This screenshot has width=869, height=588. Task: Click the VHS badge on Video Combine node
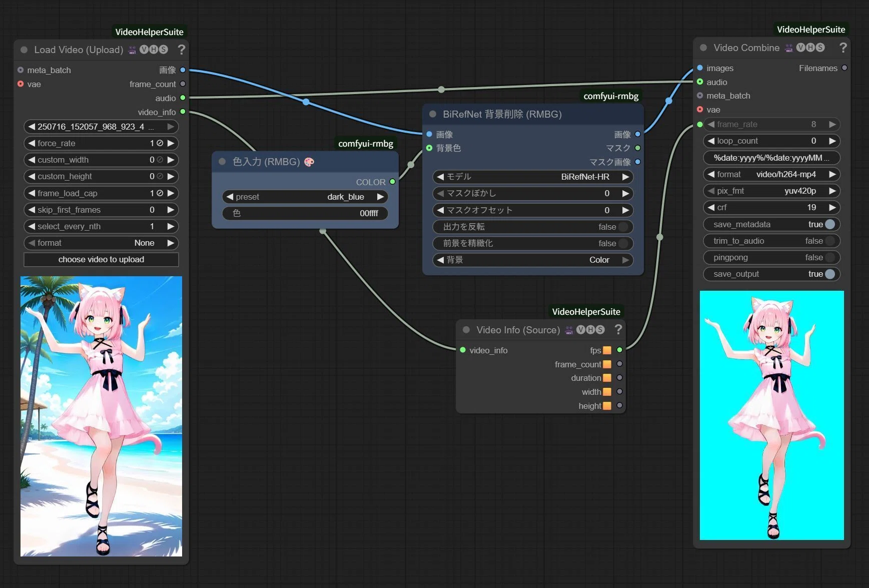(810, 48)
